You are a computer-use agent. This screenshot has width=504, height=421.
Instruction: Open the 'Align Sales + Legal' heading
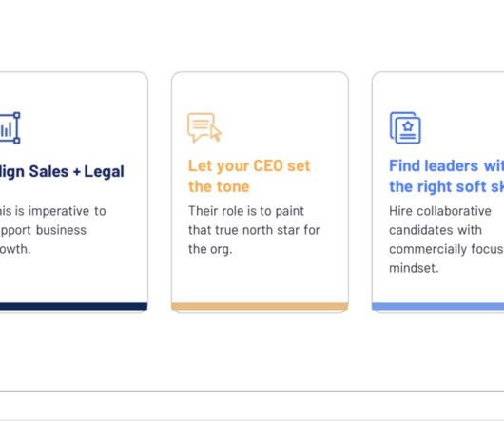(62, 171)
